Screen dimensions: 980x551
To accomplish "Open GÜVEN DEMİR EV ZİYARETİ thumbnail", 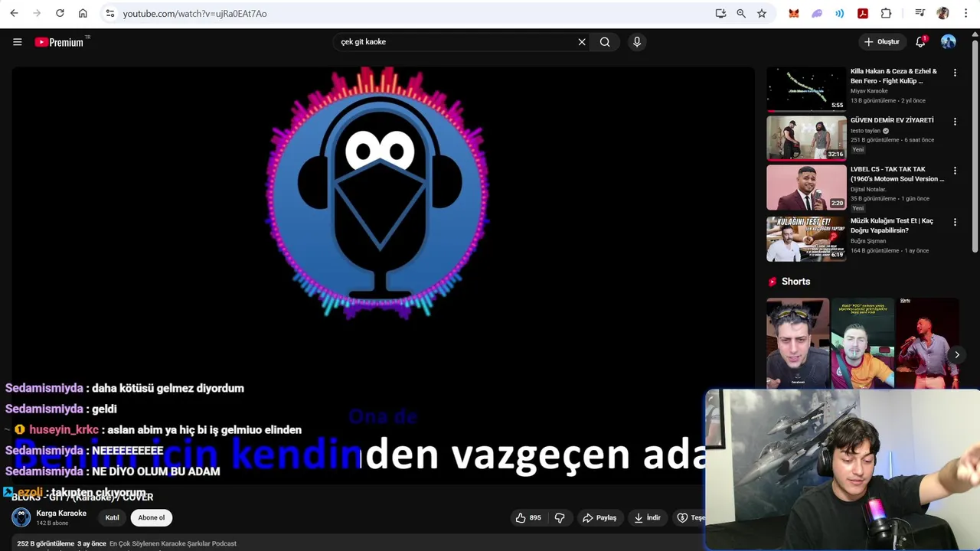I will (806, 139).
